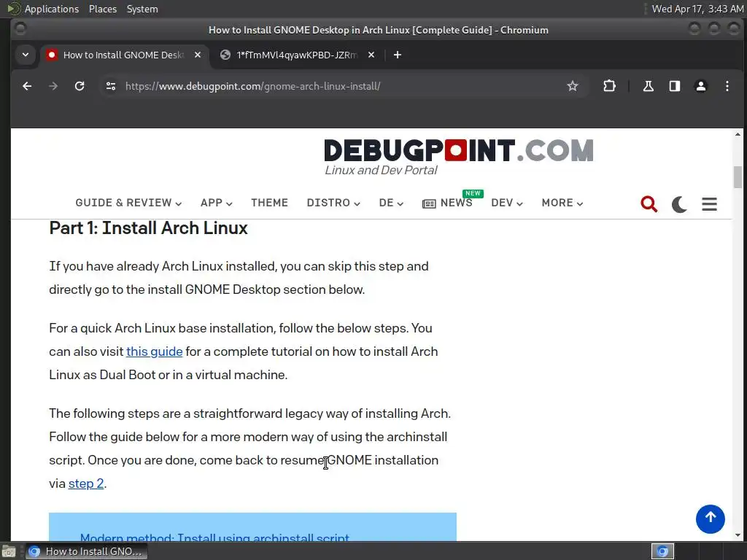The image size is (747, 560).
Task: Click the red search magnifier icon
Action: click(649, 204)
